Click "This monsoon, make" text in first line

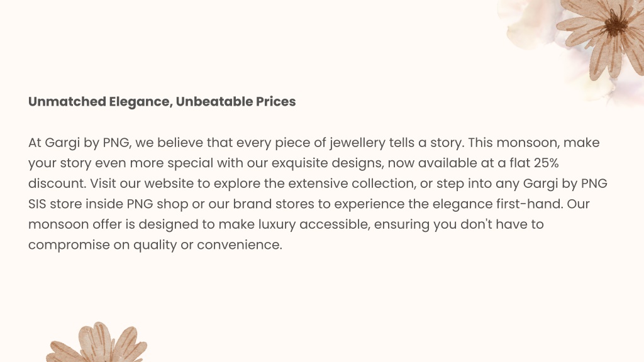tap(533, 143)
